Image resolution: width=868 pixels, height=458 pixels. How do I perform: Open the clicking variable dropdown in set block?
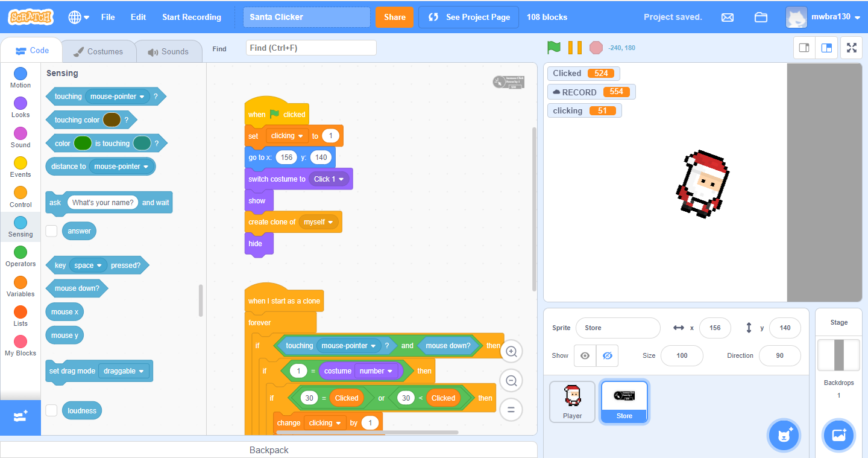click(x=287, y=136)
